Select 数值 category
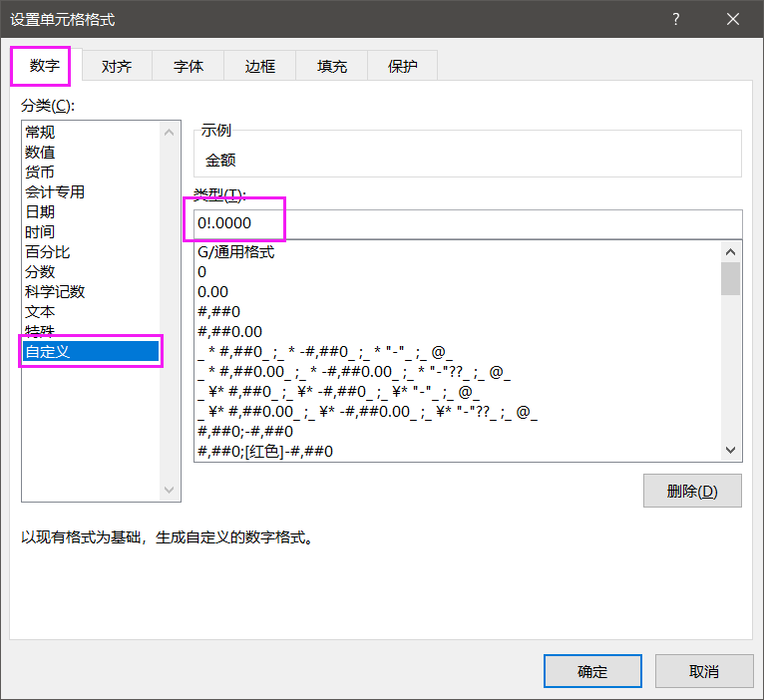The height and width of the screenshot is (700, 764). point(91,152)
